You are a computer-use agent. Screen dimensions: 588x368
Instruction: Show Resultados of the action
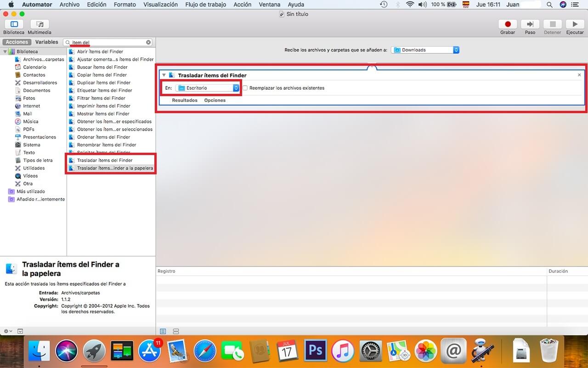[x=185, y=100]
